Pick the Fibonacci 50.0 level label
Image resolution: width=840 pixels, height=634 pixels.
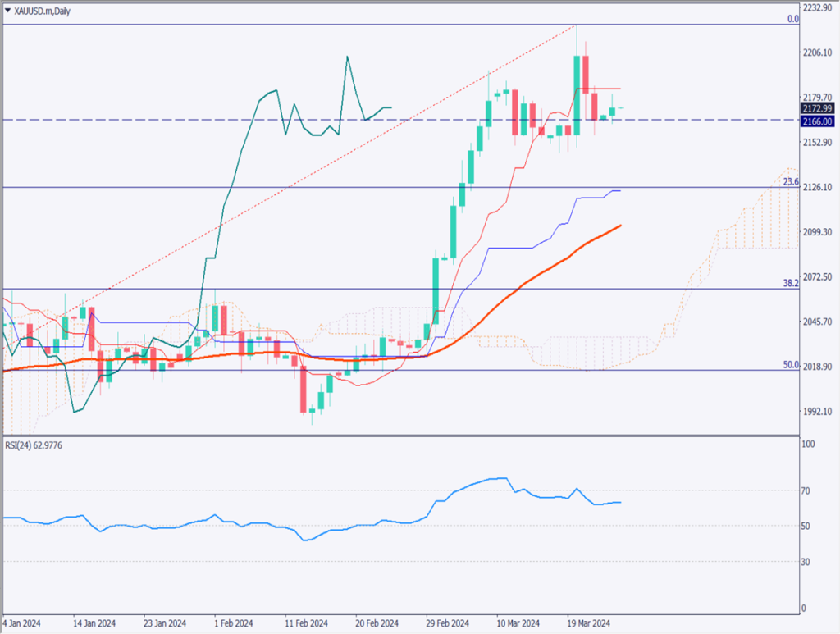click(x=791, y=364)
